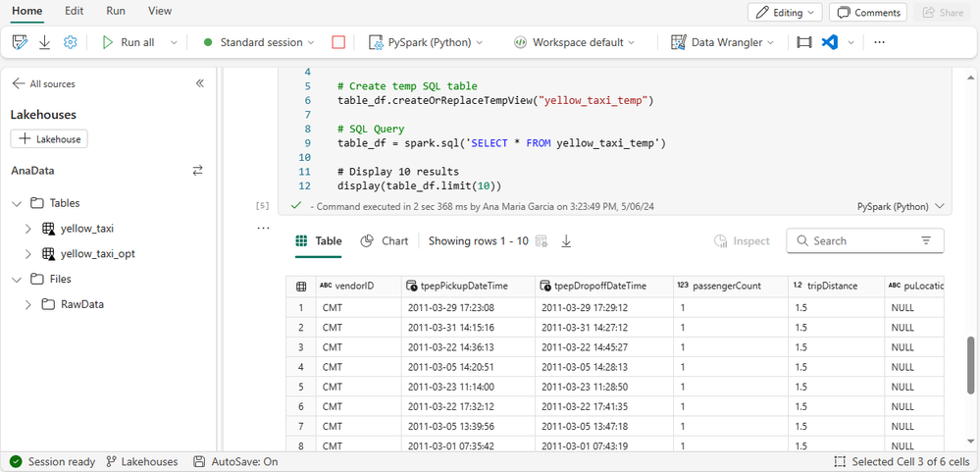Stop session with red square icon
The image size is (980, 472).
338,42
